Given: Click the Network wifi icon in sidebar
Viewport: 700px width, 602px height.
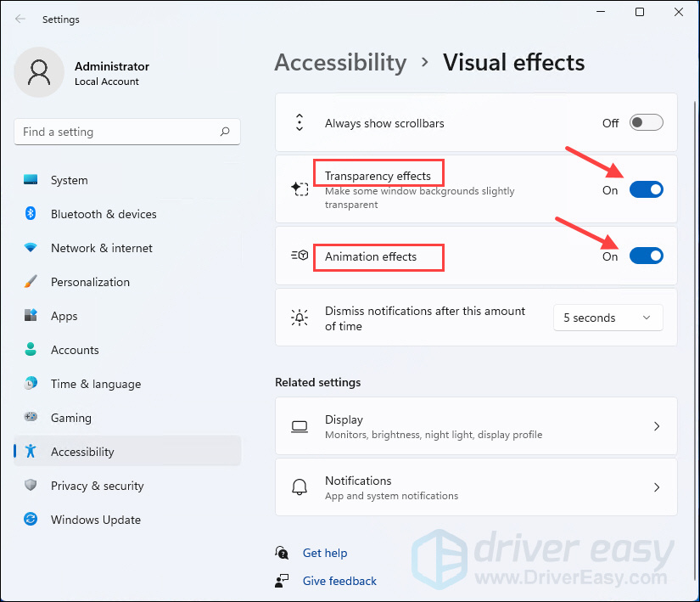Looking at the screenshot, I should pyautogui.click(x=31, y=247).
